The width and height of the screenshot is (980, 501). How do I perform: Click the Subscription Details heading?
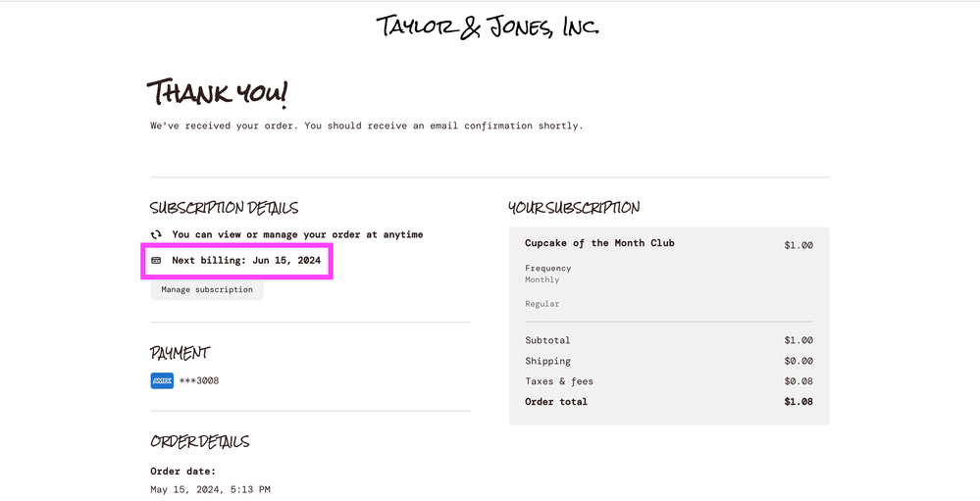pyautogui.click(x=224, y=208)
